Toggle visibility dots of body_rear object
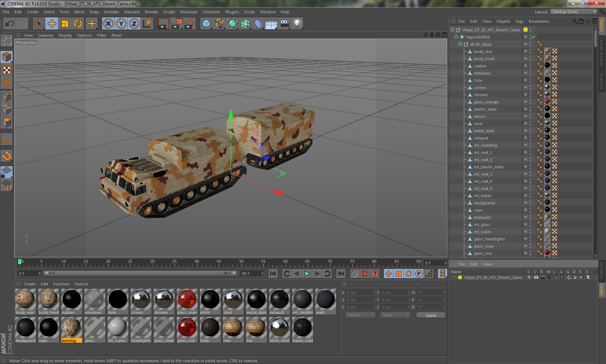This screenshot has width=606, height=364. 530,52
